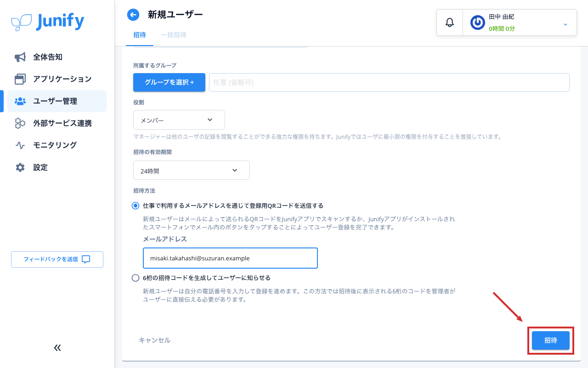
Task: Open the 設定 menu item
Action: click(57, 167)
